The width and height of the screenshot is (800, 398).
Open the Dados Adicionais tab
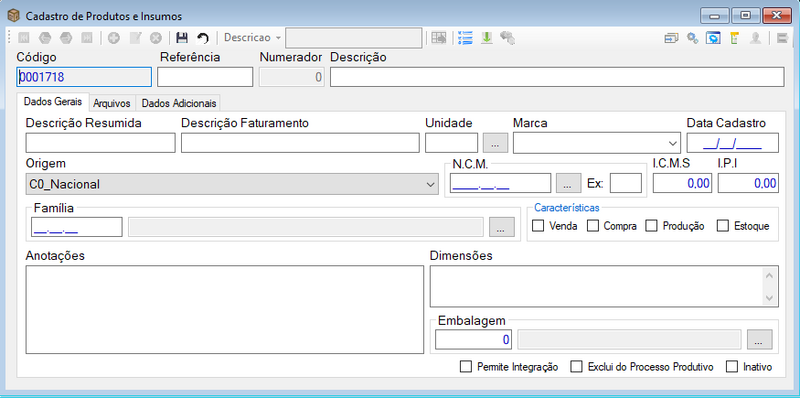pyautogui.click(x=179, y=103)
